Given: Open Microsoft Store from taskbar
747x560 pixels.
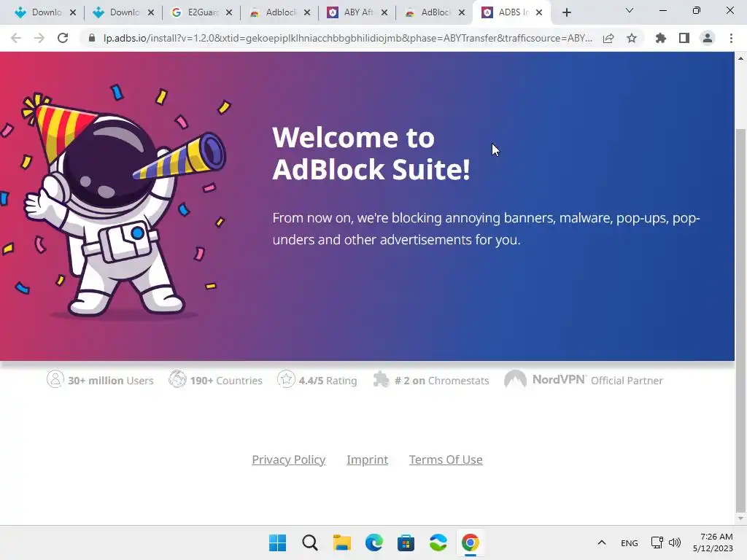Looking at the screenshot, I should click(406, 542).
